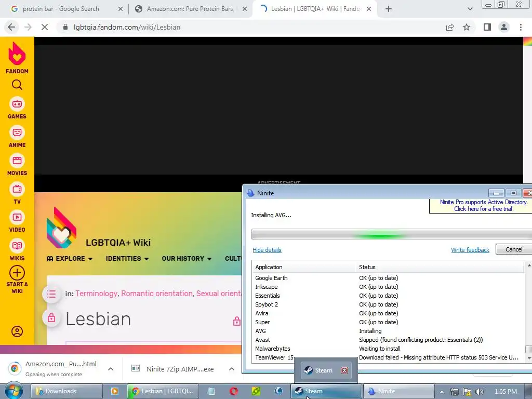Click the Application column header in Ninite
The image size is (532, 399).
coord(303,267)
